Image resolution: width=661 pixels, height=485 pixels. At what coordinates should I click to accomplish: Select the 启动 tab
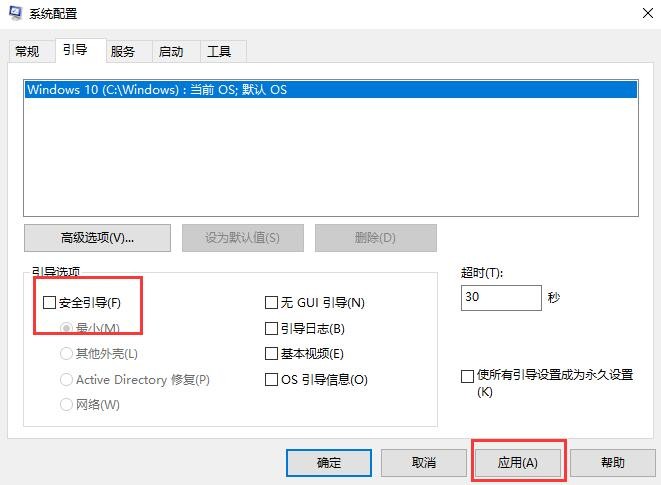171,51
